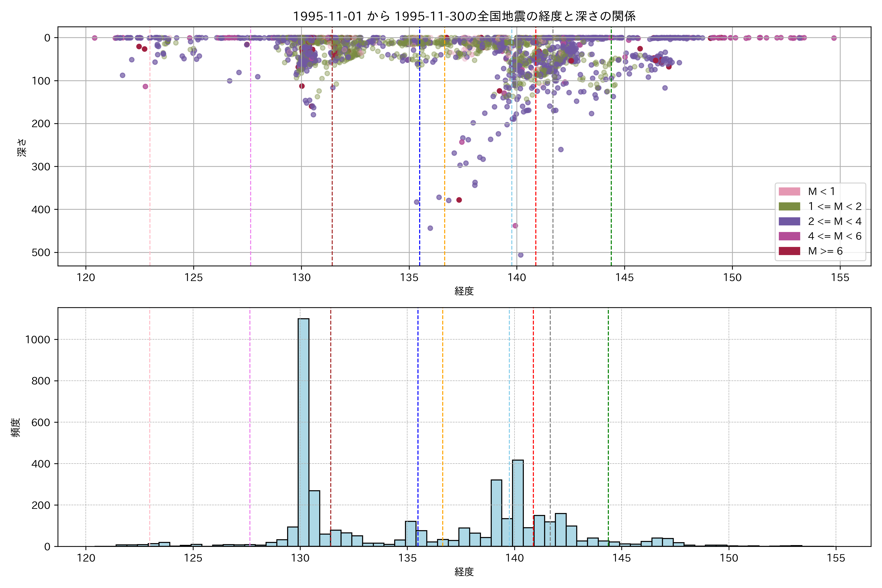
Task: Click the 155 tick label of the scatter plot
Action: (840, 278)
